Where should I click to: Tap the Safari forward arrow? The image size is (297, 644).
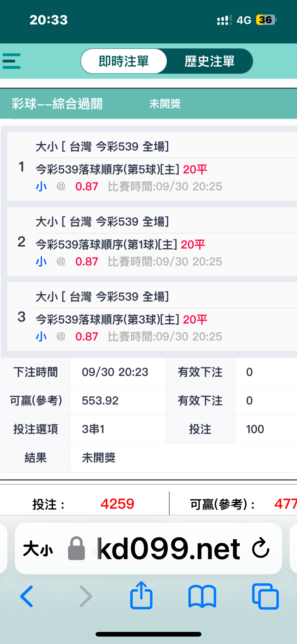86,596
